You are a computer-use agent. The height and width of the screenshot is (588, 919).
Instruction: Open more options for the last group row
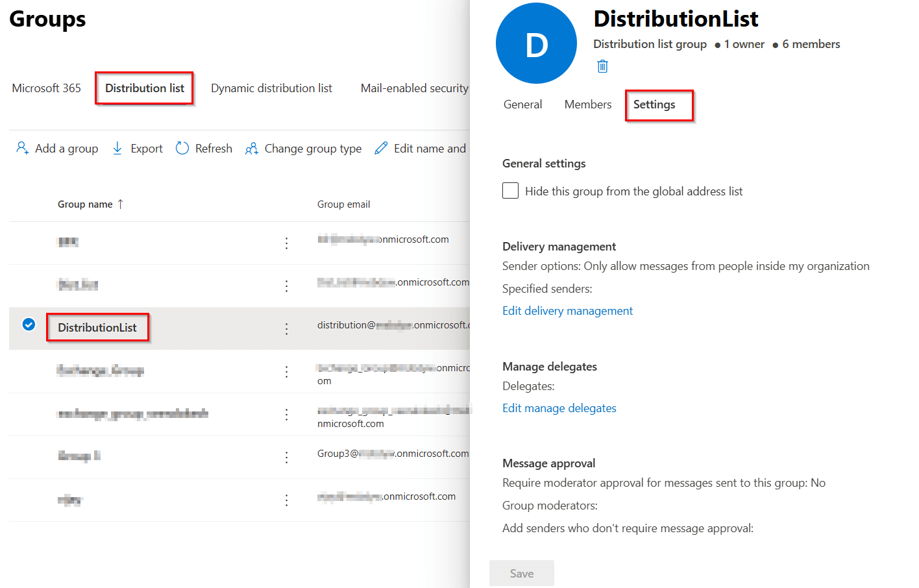pos(286,500)
